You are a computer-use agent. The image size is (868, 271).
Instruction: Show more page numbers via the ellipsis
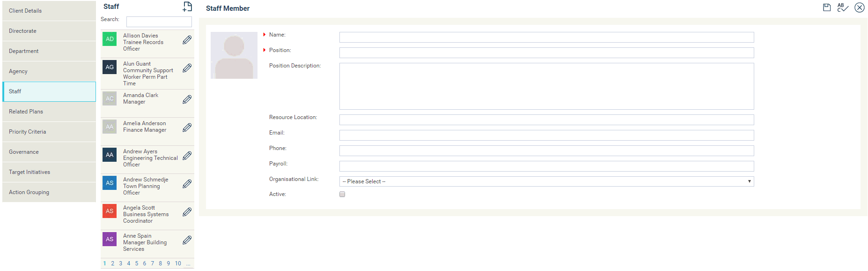click(x=188, y=263)
